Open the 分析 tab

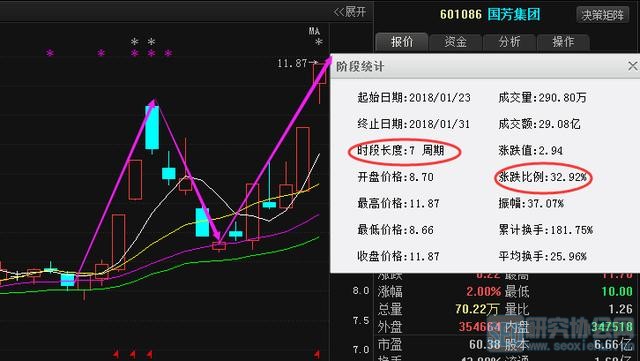pos(509,42)
